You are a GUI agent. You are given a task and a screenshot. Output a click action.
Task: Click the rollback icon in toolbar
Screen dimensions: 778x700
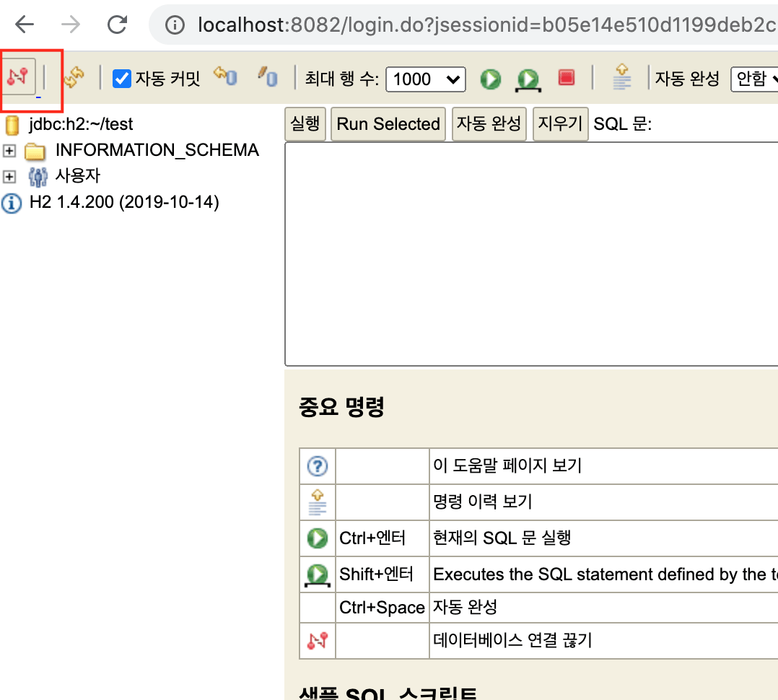[225, 76]
